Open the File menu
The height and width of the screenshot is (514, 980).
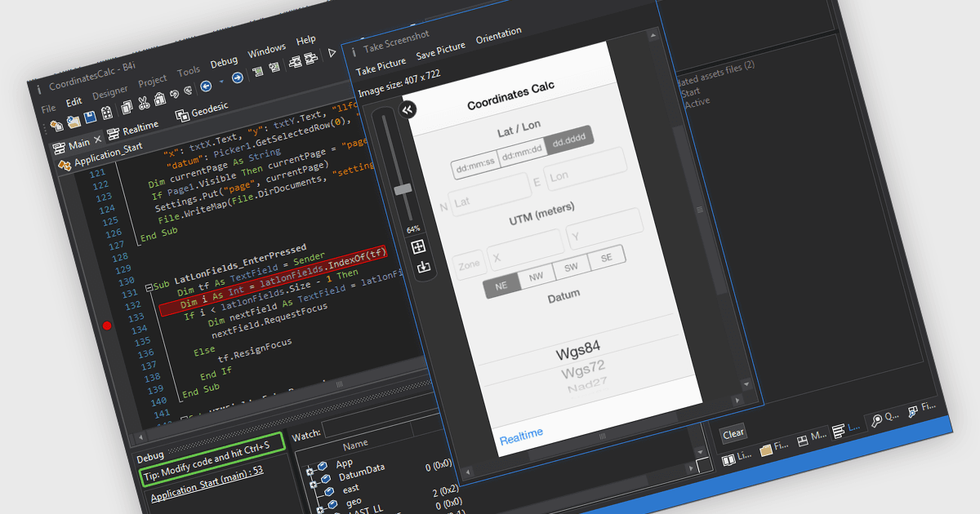(48, 109)
